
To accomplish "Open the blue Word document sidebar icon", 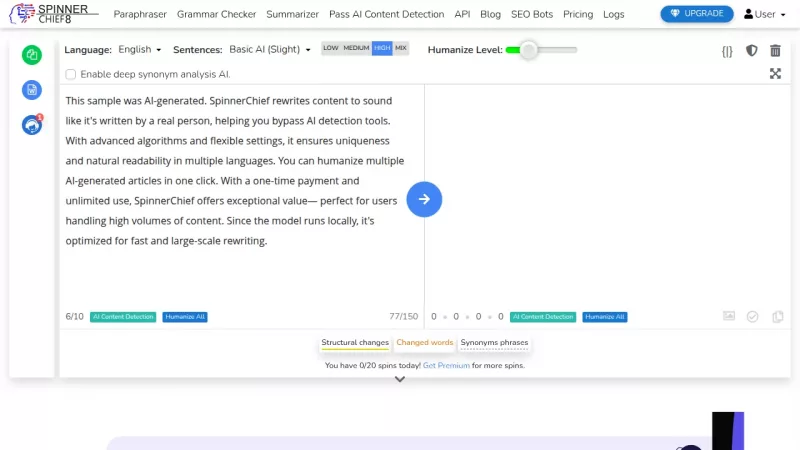I will click(32, 90).
